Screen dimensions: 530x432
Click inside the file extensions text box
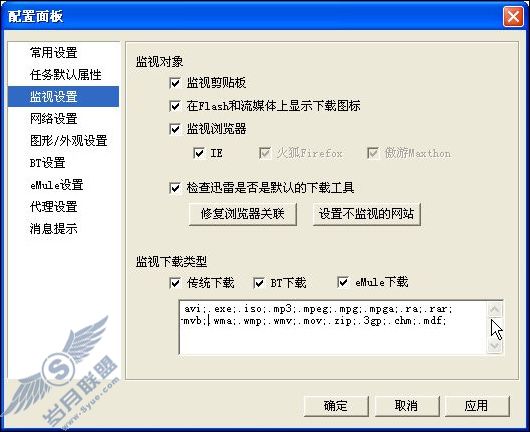(x=333, y=327)
